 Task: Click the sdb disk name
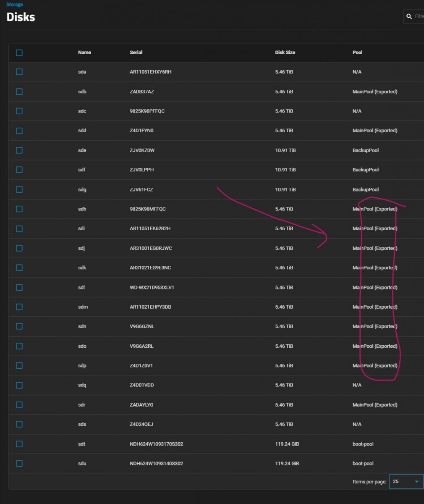tap(82, 92)
